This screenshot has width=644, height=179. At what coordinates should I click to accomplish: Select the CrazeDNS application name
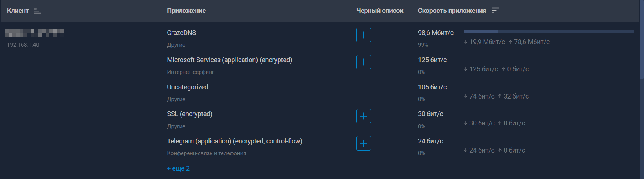click(182, 33)
